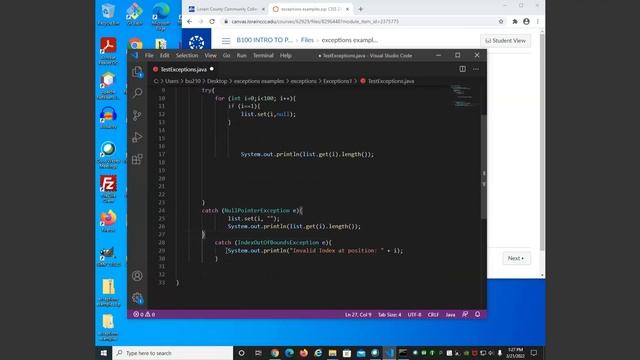Click the Canvas logo in the browser page

tap(196, 42)
